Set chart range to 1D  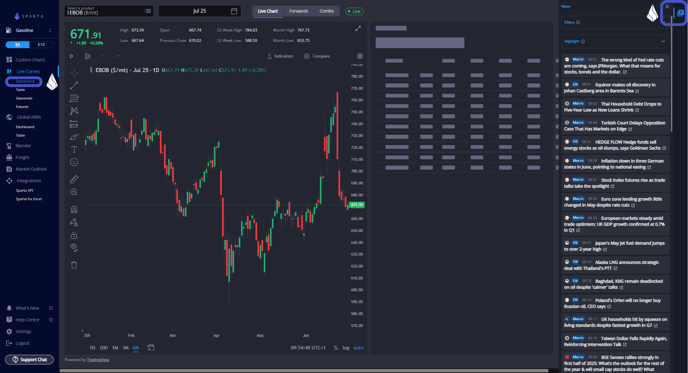point(92,348)
